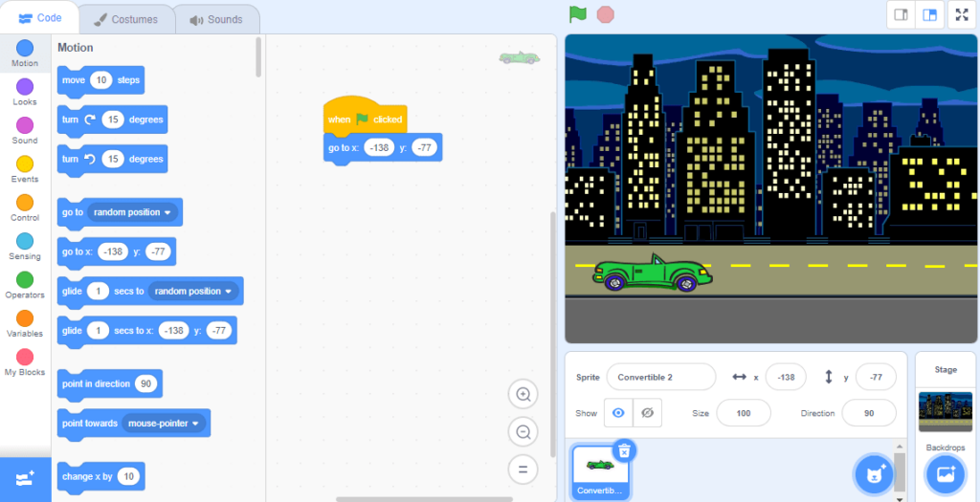
Task: Zoom out of the code workspace
Action: click(x=523, y=432)
